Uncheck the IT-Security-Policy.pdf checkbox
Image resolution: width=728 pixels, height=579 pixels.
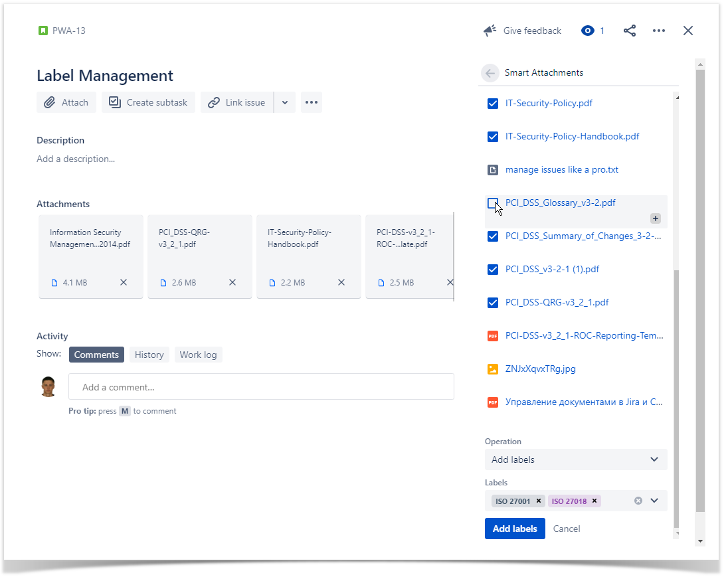point(493,104)
